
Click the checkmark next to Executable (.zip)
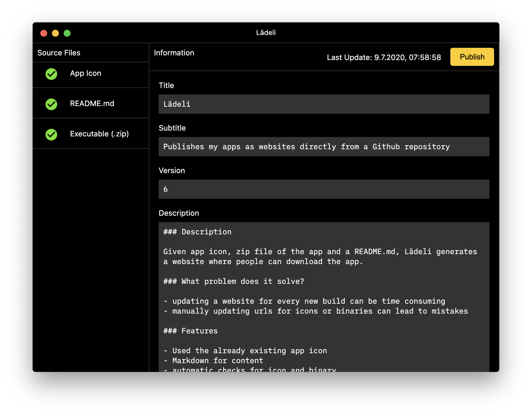click(x=51, y=135)
